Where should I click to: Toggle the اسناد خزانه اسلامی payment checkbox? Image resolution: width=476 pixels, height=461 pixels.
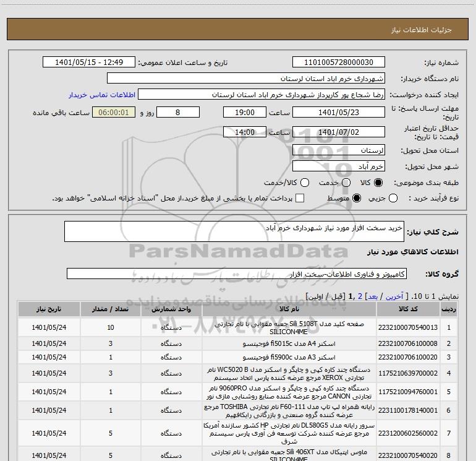click(x=300, y=198)
